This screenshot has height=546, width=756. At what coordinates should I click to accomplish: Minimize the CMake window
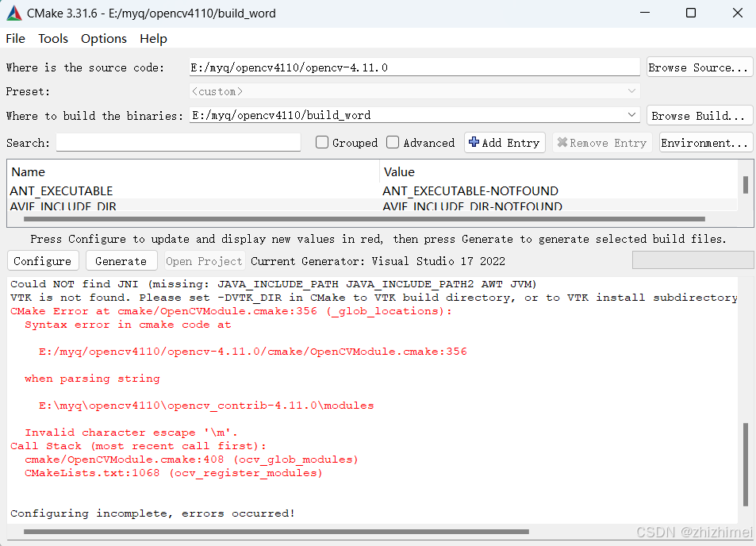coord(645,13)
